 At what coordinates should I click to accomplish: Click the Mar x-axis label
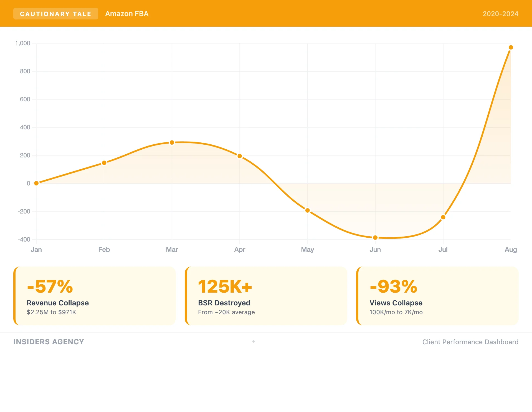(x=172, y=250)
